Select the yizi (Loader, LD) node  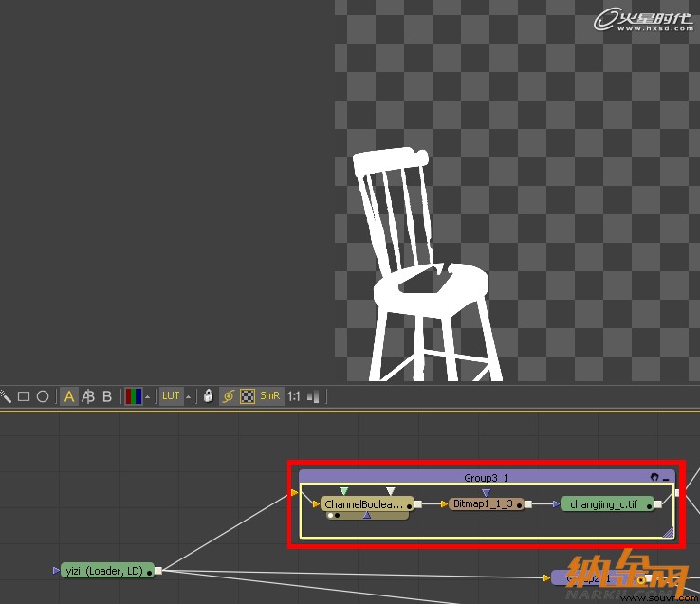click(x=107, y=571)
